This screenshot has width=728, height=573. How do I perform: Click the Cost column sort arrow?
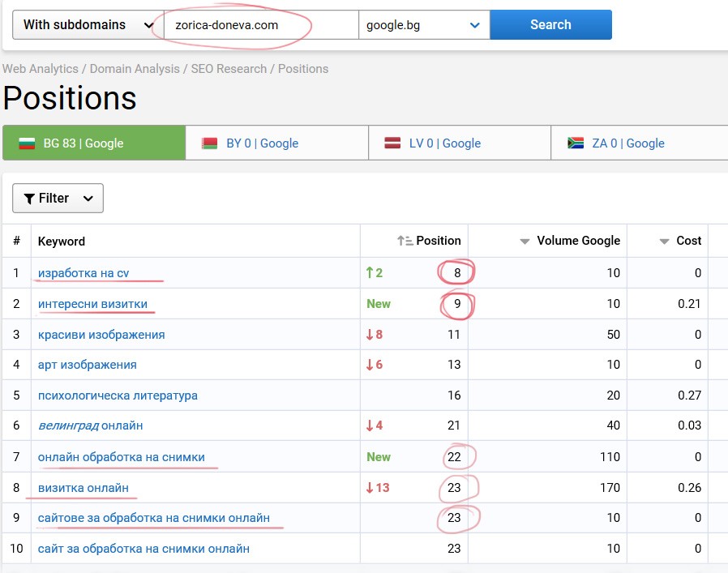point(665,241)
